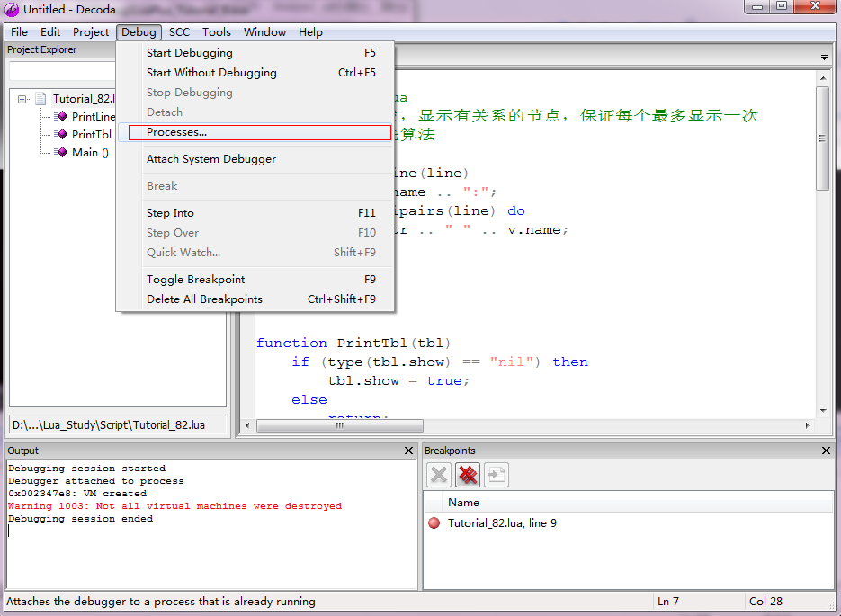This screenshot has width=841, height=616.
Task: Choose Start Without Debugging
Action: pos(255,72)
